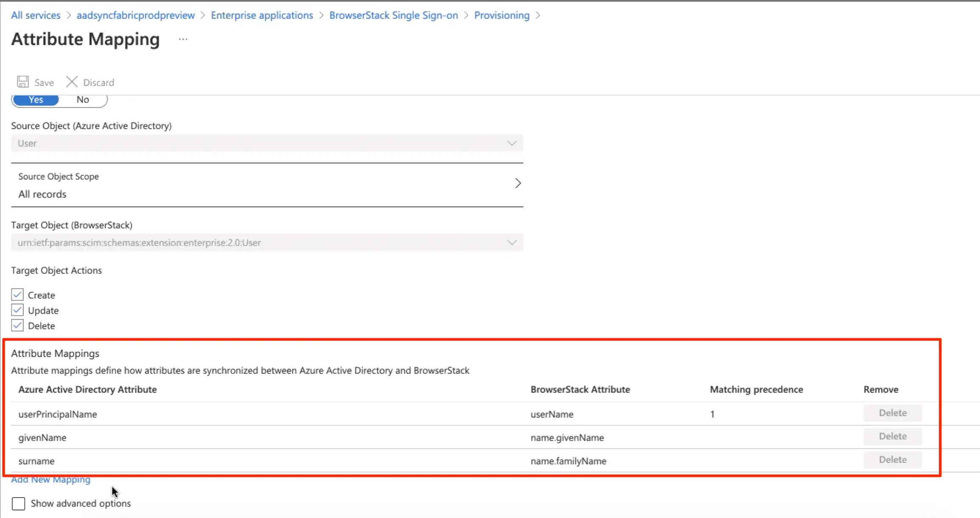Screen dimensions: 980x518
Task: Enable Show advanced options checkbox
Action: 19,504
